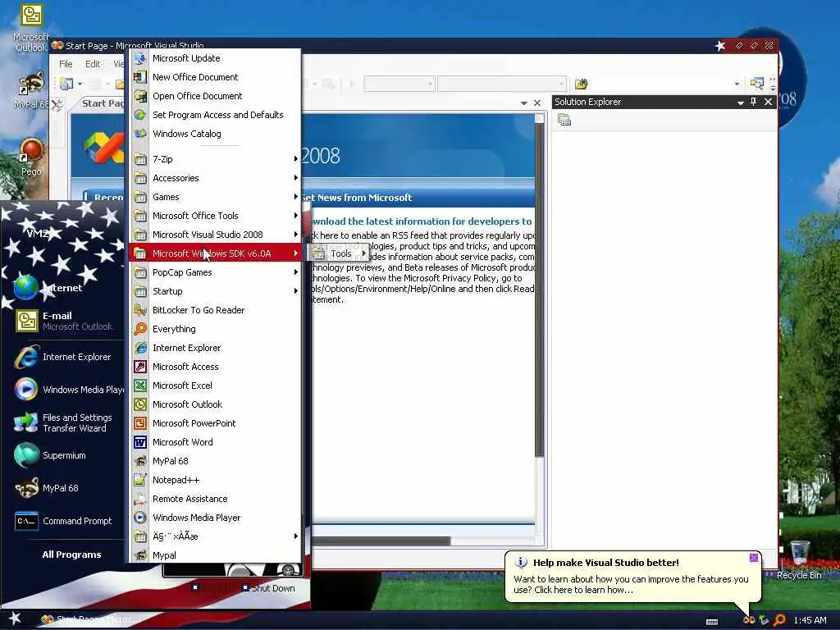
Task: Expand the Startup folder
Action: pos(215,291)
